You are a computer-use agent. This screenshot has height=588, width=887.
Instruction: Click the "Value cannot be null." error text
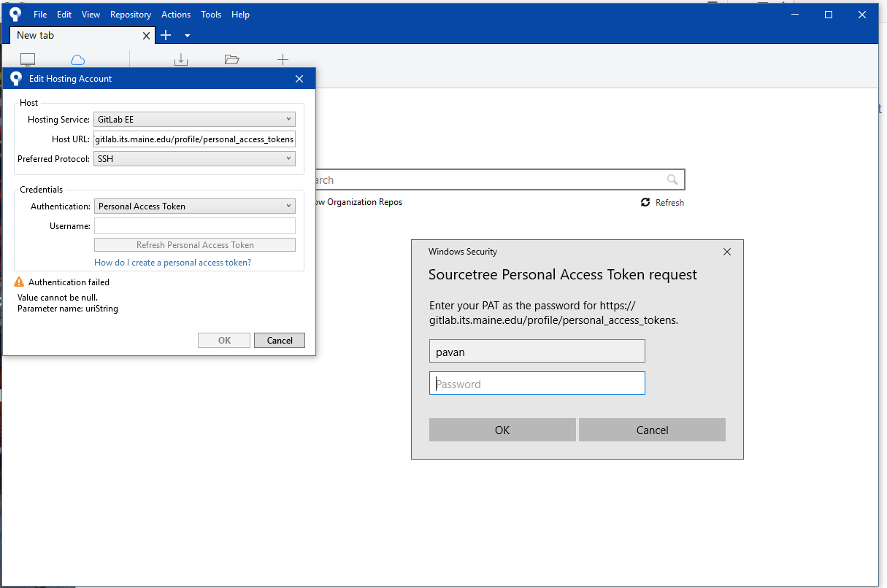pyautogui.click(x=58, y=298)
